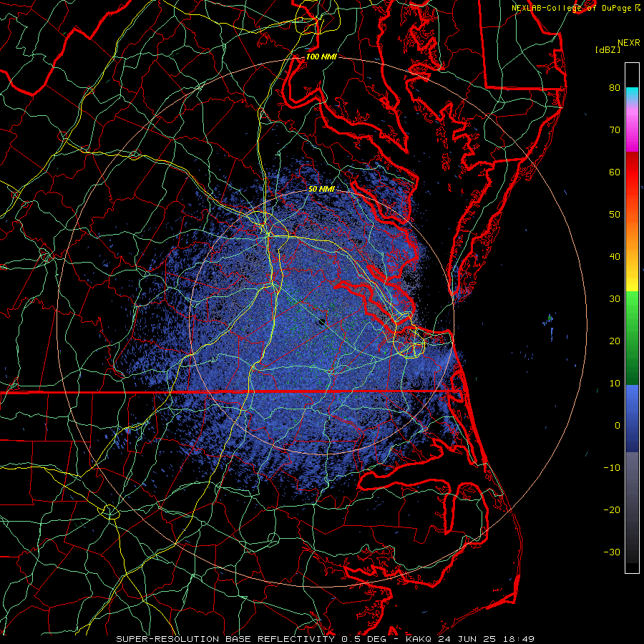Click the cyan top band of the color bar
The width and height of the screenshot is (644, 644).
tap(632, 95)
